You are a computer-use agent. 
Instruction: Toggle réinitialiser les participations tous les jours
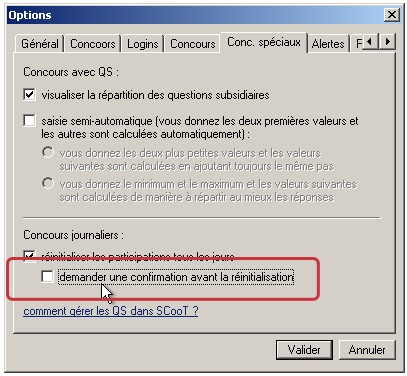click(29, 256)
